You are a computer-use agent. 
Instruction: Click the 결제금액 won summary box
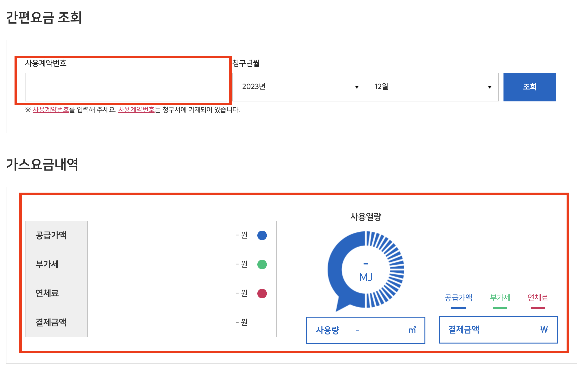(498, 330)
